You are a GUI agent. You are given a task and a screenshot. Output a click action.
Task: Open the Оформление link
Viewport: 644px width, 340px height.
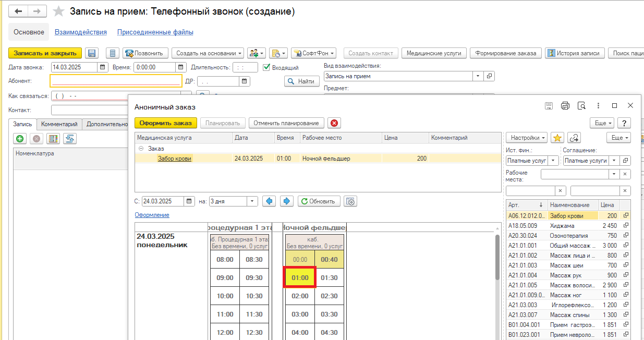click(152, 215)
